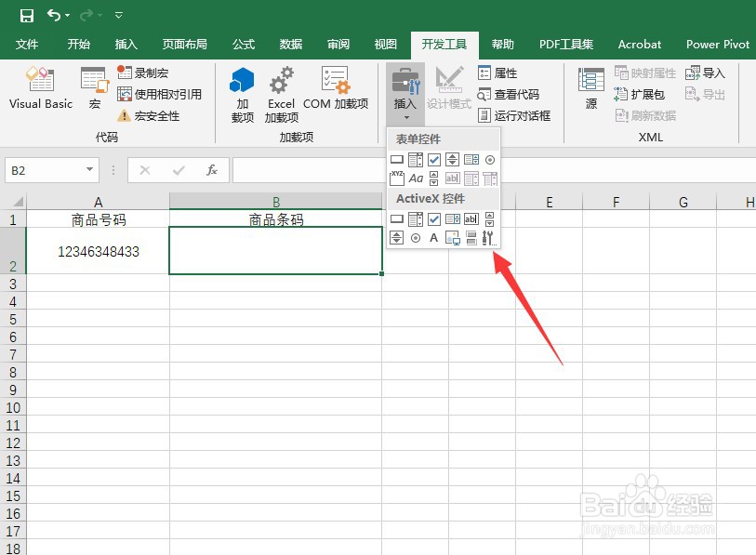The image size is (756, 555).
Task: Insert ActiveX Spin Button
Action: tap(397, 238)
